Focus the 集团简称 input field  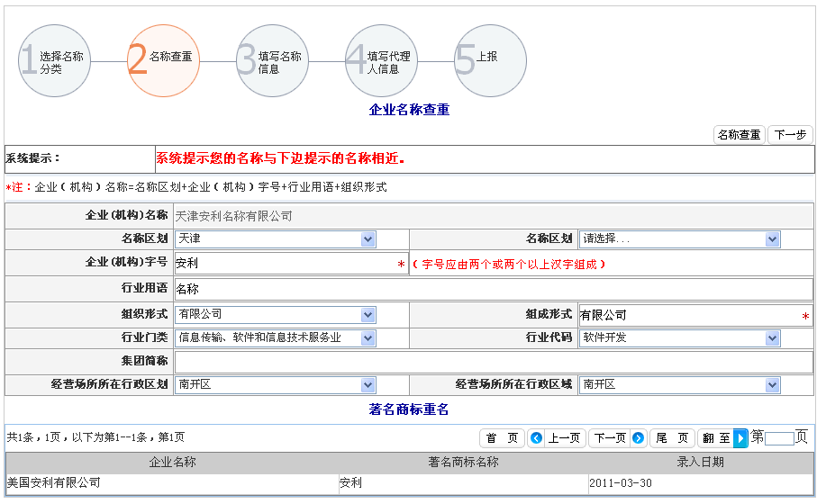coord(493,362)
